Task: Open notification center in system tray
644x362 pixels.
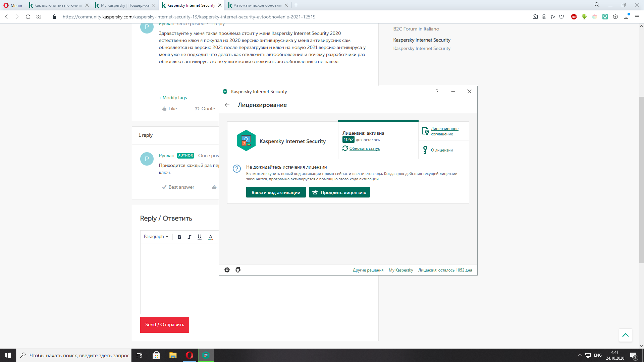Action: point(633,356)
